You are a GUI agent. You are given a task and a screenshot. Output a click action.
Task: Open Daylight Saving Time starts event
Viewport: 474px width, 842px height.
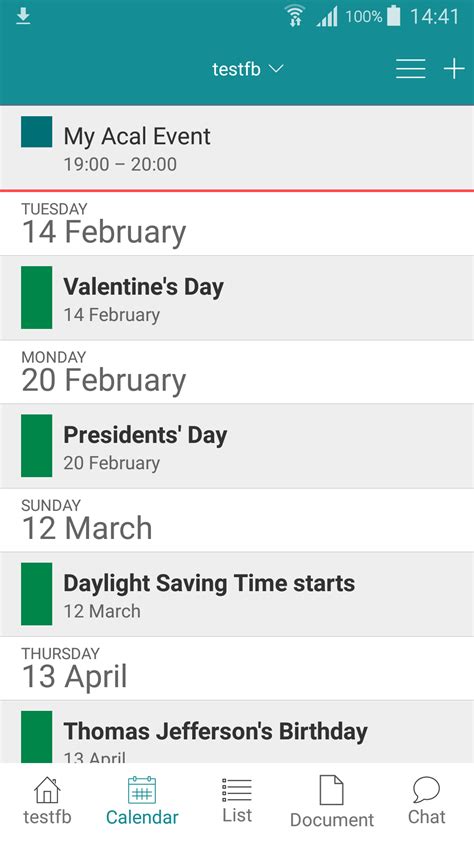click(237, 594)
